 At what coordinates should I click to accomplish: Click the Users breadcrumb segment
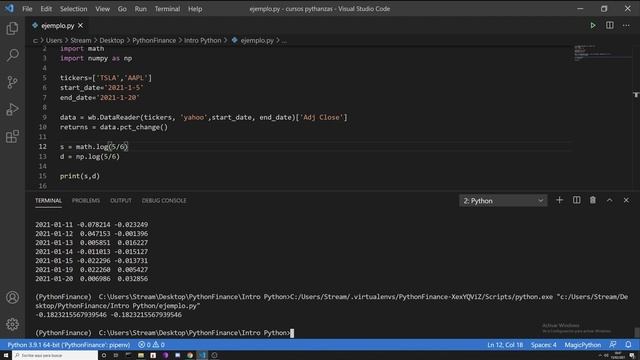coord(54,40)
